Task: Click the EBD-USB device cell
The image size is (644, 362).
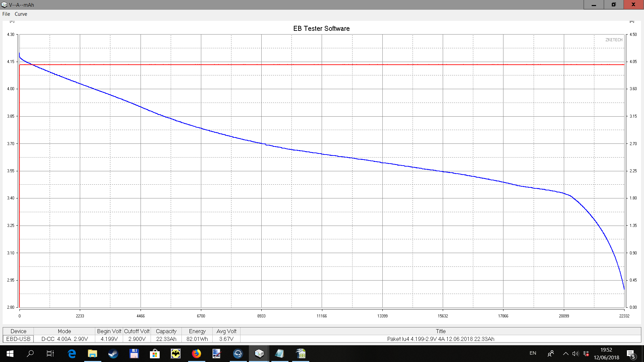Action: click(x=18, y=339)
